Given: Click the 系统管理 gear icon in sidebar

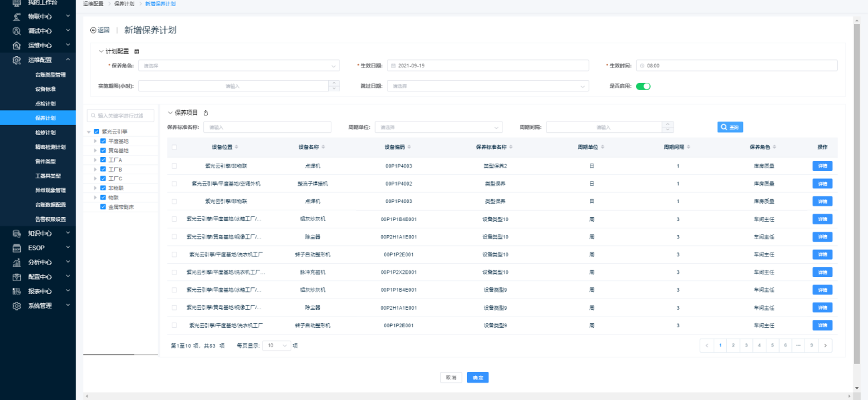Looking at the screenshot, I should coord(17,306).
